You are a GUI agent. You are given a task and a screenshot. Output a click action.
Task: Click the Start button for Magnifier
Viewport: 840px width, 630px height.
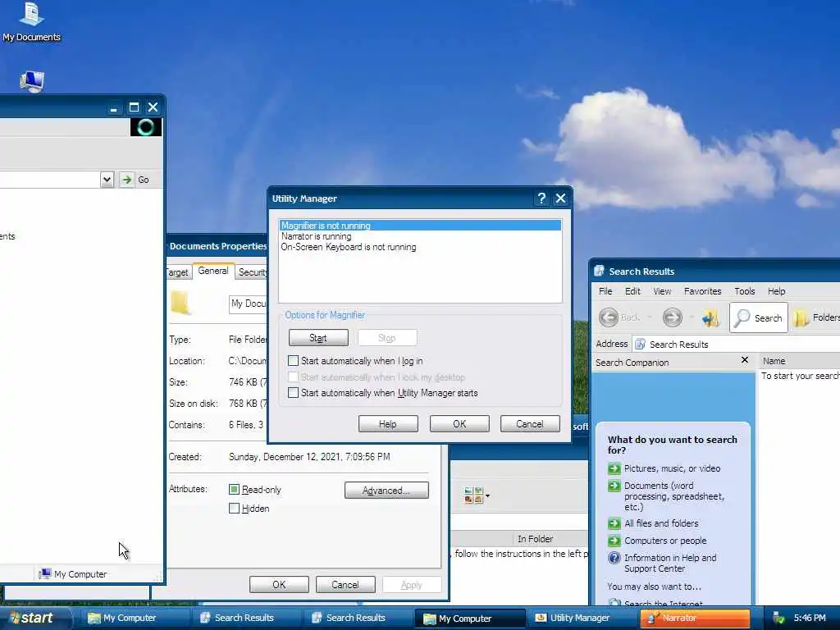tap(318, 338)
